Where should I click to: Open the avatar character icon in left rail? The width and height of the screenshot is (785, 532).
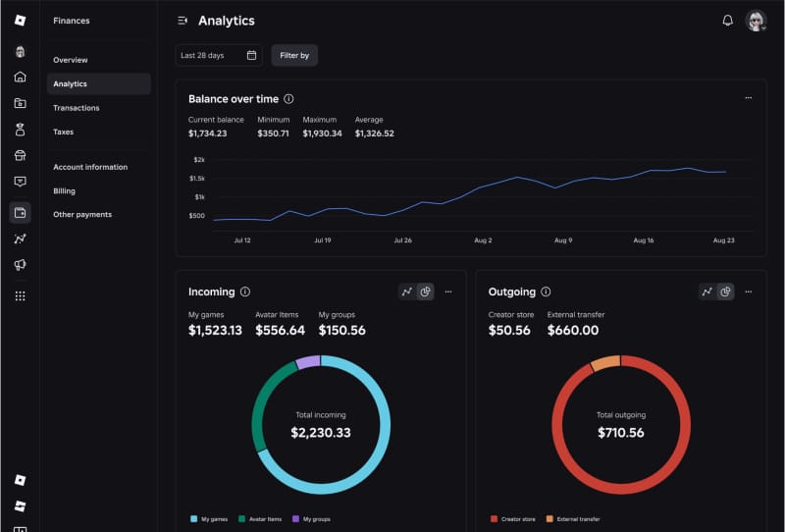click(x=20, y=130)
